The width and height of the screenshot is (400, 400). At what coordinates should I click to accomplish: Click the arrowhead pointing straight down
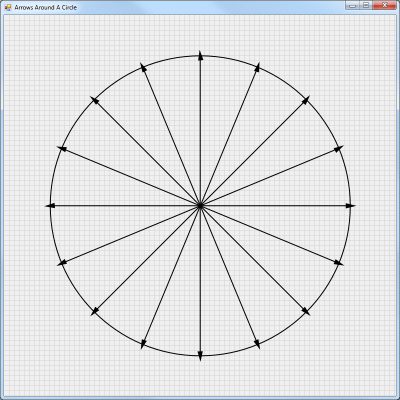(200, 356)
